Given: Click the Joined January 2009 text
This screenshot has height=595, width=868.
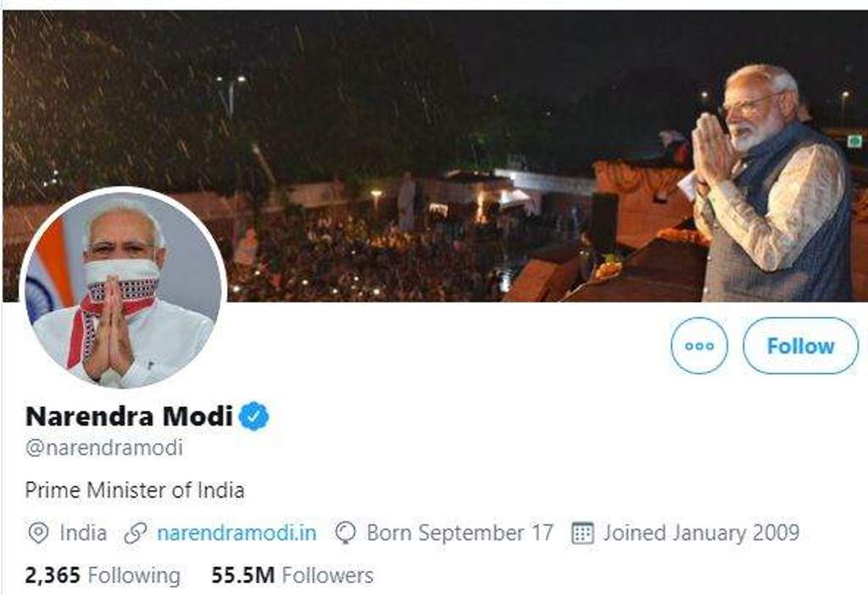Looking at the screenshot, I should 701,533.
